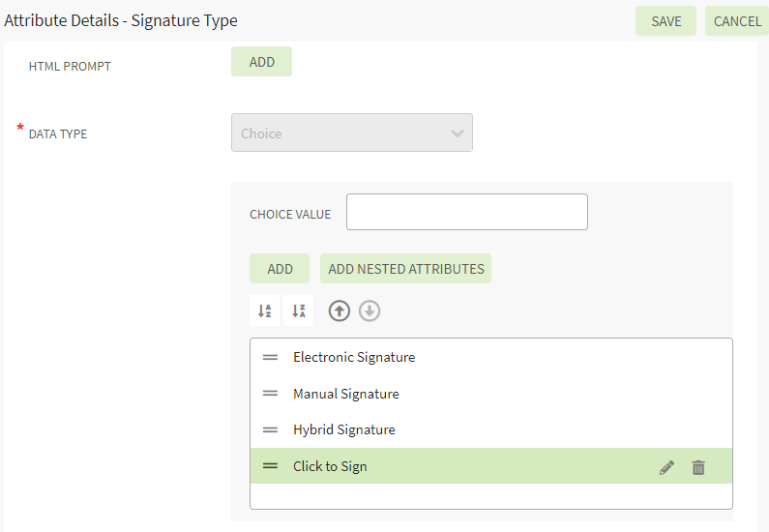This screenshot has height=532, width=769.
Task: Move selected choice up with arrow icon
Action: point(340,310)
